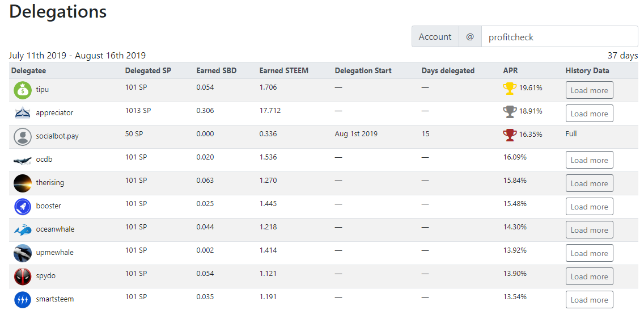Screen dimensions: 644x310
Task: Click the 0.336 earned STEEM for socialbot.pay
Action: click(x=268, y=133)
